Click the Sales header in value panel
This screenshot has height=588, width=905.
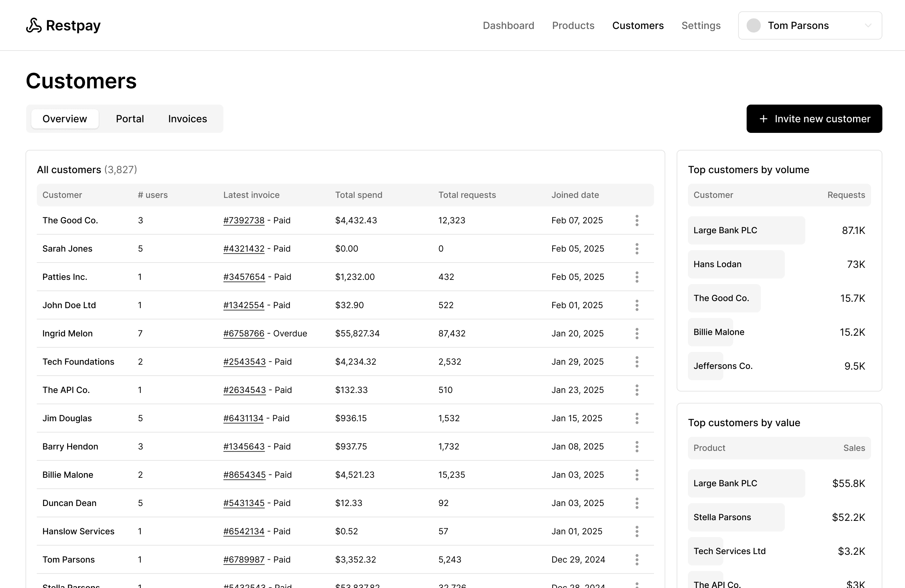point(854,448)
